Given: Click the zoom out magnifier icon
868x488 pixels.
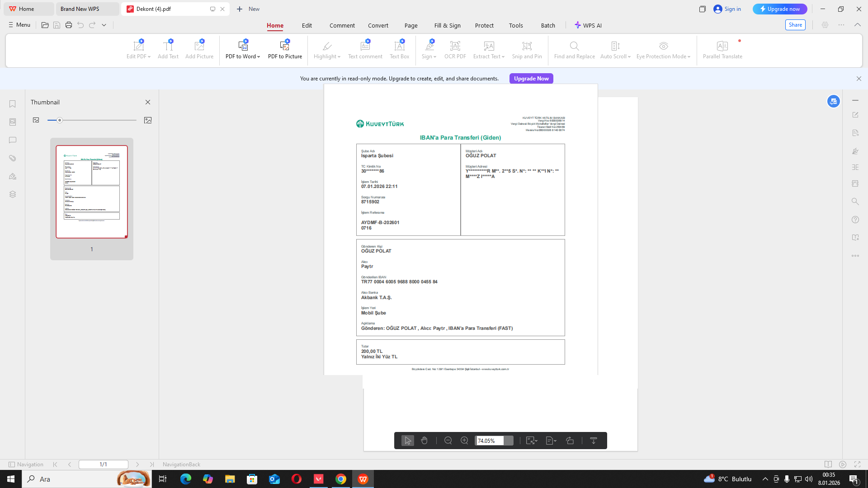Looking at the screenshot, I should pos(448,441).
